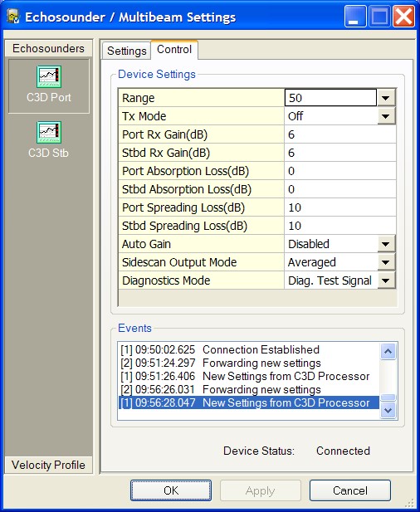Viewport: 420px width, 512px height.
Task: Select the Connection Established event entry
Action: click(x=220, y=349)
